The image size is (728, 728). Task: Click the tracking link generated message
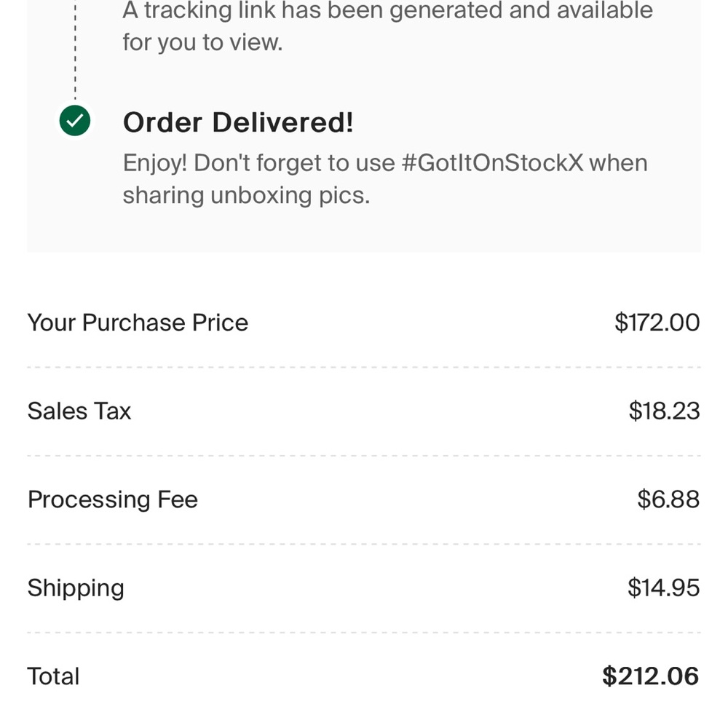[x=387, y=11]
